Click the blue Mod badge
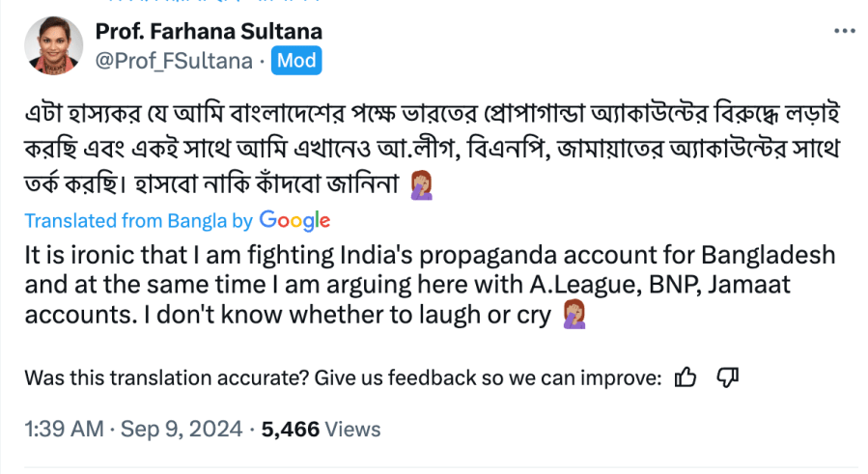This screenshot has height=474, width=868. coord(296,61)
